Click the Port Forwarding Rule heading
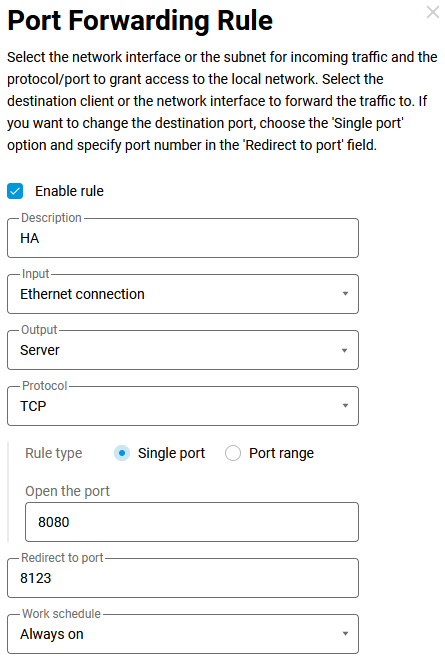Viewport: 445px width, 663px height. click(140, 20)
